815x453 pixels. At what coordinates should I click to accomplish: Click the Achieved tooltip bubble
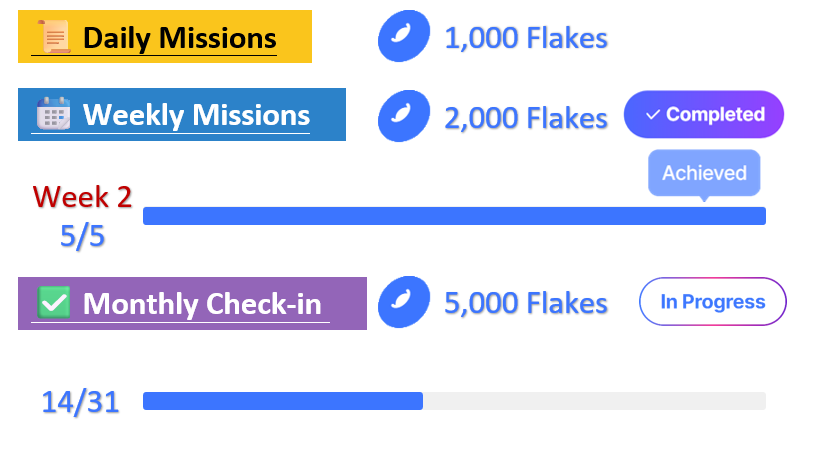[704, 173]
